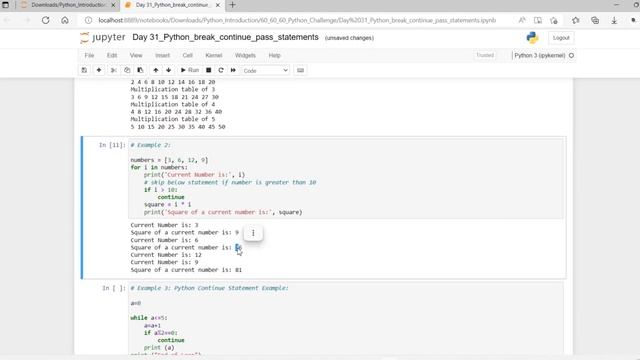Open the browser tab actions menu icon

[5, 5]
